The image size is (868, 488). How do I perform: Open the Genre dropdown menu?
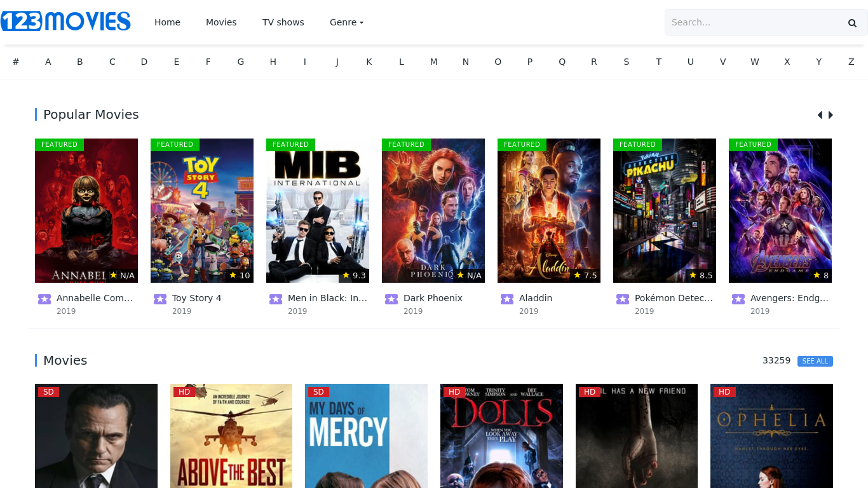[x=346, y=22]
